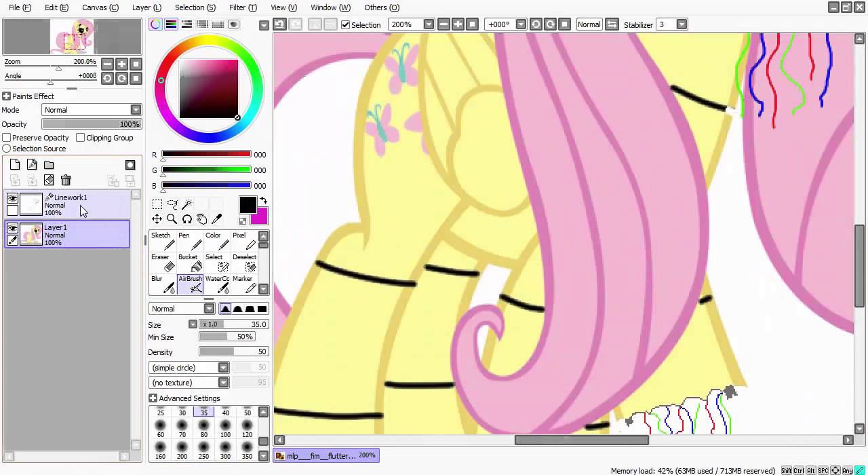Open the Selection menu
The height and width of the screenshot is (475, 868).
click(x=195, y=7)
